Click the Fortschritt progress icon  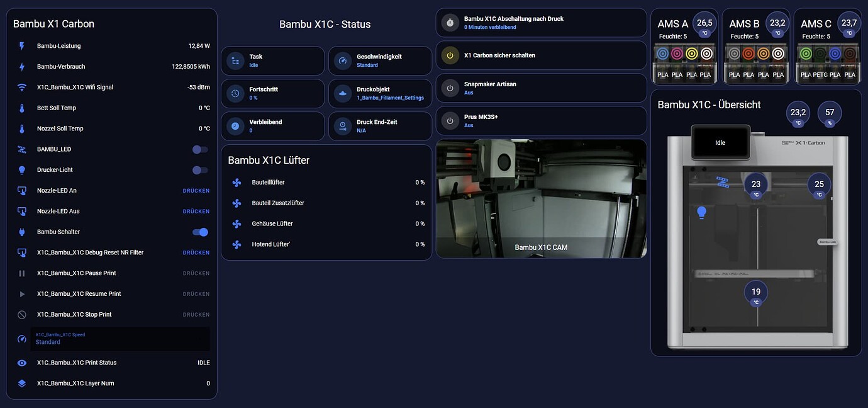click(x=236, y=93)
